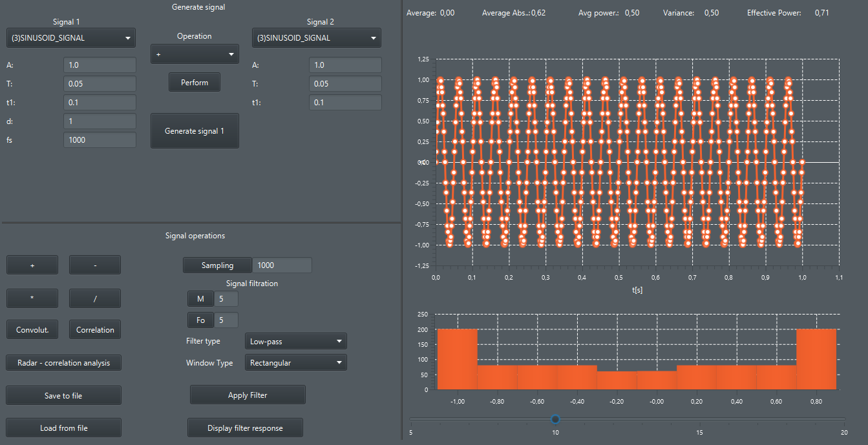868x445 pixels.
Task: Load a signal from file
Action: coord(63,427)
